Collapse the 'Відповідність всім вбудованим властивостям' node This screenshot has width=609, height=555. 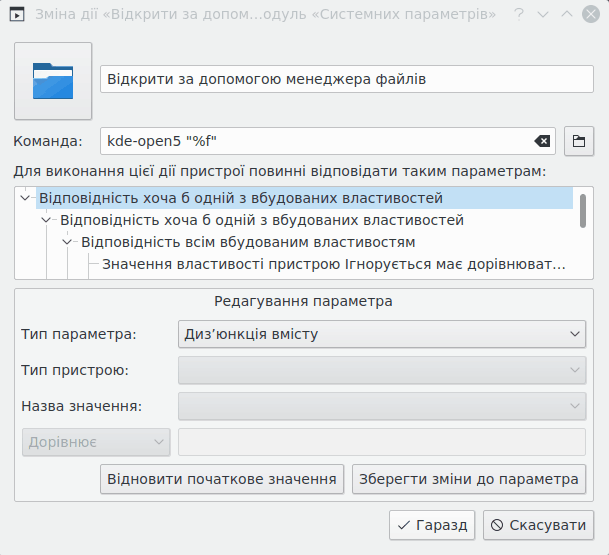click(68, 242)
